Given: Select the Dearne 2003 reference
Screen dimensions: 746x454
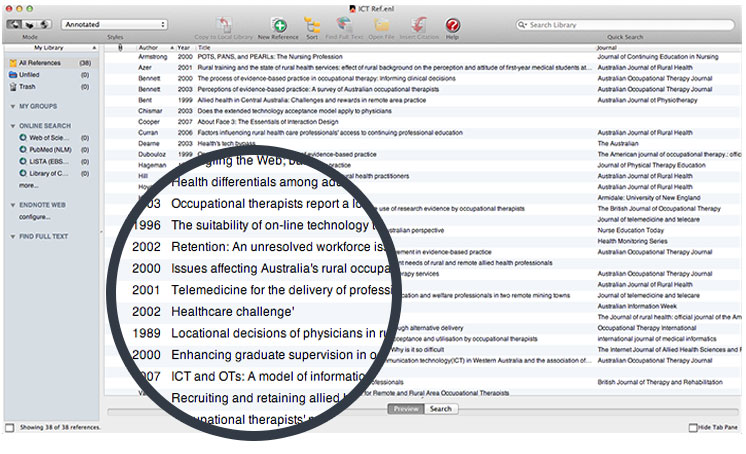Looking at the screenshot, I should 422,143.
